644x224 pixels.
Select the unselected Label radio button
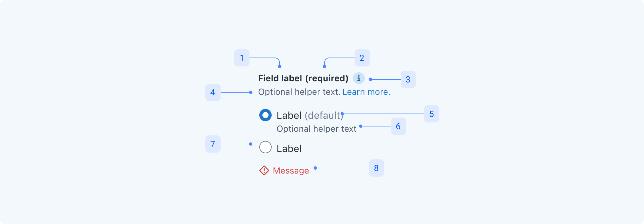coord(265,147)
